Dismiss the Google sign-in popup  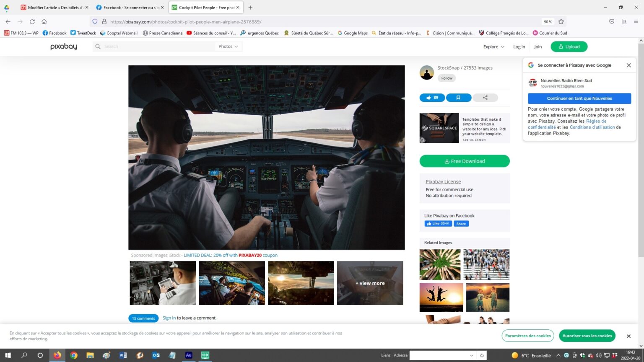(x=628, y=65)
